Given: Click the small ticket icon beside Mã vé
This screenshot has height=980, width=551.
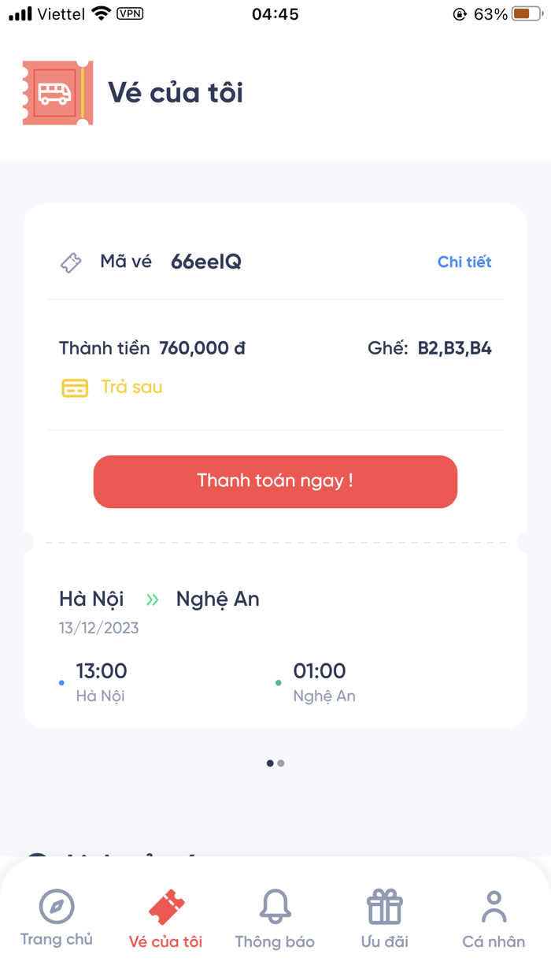Looking at the screenshot, I should [70, 262].
